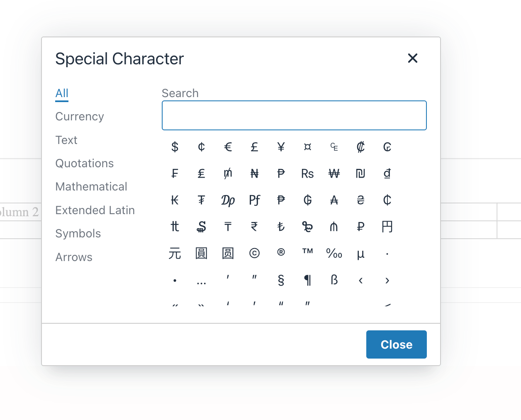Insert the per mille symbol

click(x=334, y=253)
